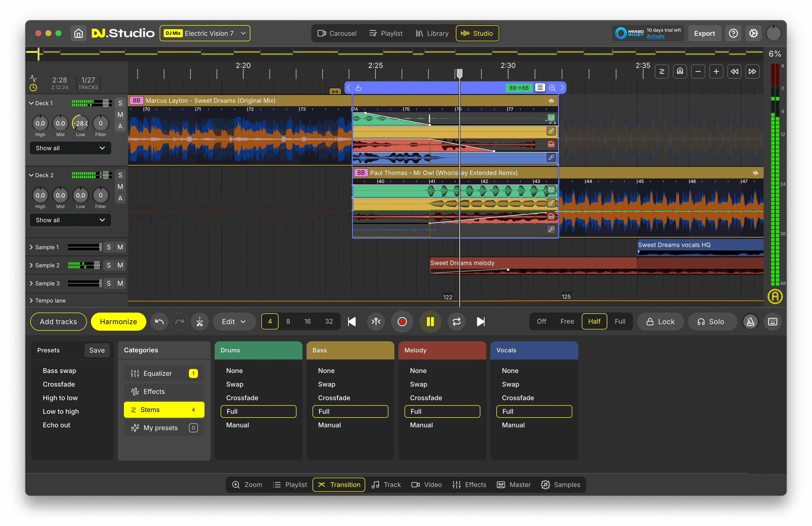
Task: Expand Sample 1 track
Action: pyautogui.click(x=31, y=247)
